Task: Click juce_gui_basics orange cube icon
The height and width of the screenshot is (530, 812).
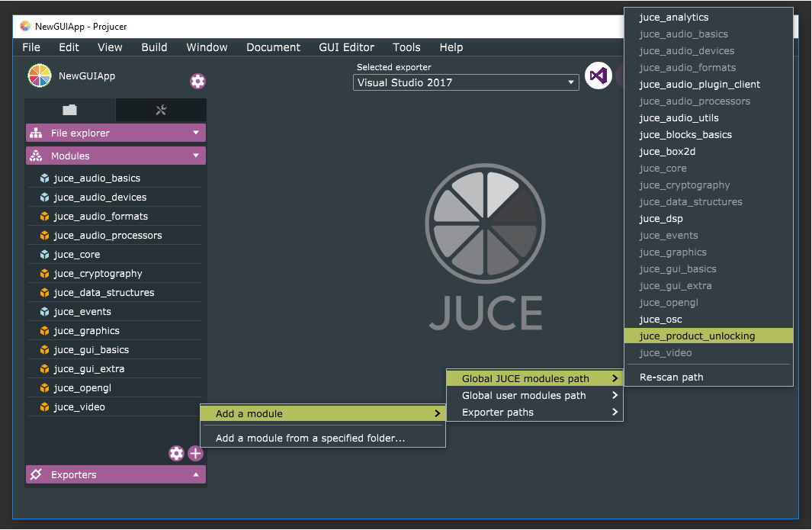Action: [x=44, y=350]
